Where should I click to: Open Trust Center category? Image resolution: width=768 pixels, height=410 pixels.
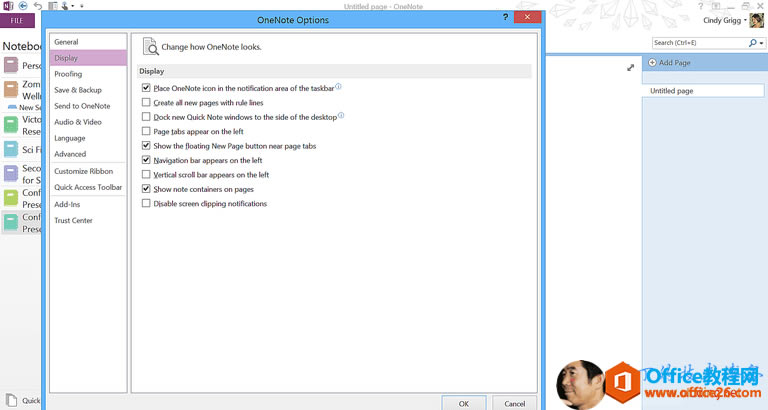88,220
